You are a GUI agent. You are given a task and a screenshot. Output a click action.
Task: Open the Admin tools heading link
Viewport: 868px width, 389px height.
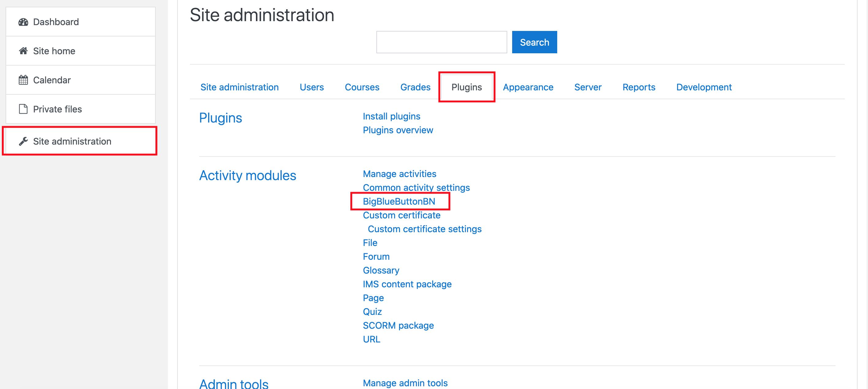(x=234, y=384)
